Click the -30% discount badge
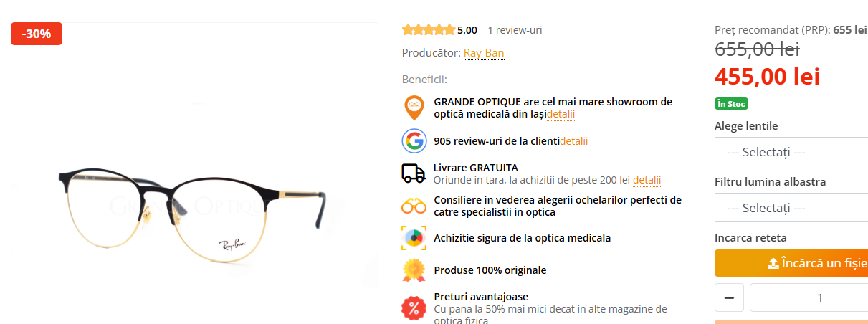868x324 pixels. (x=37, y=34)
